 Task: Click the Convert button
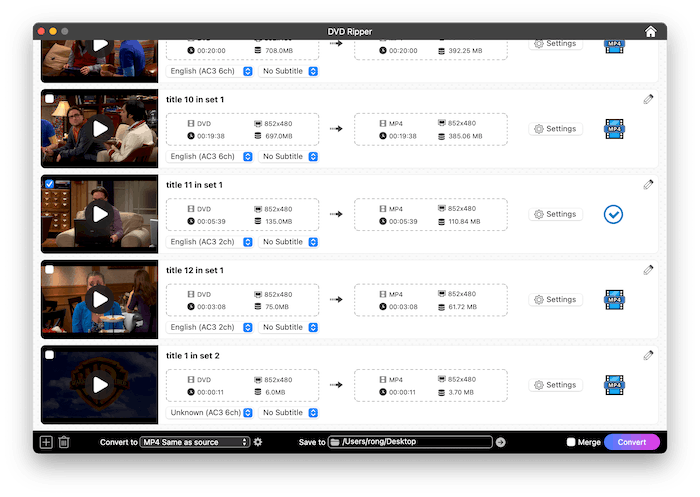click(x=631, y=442)
